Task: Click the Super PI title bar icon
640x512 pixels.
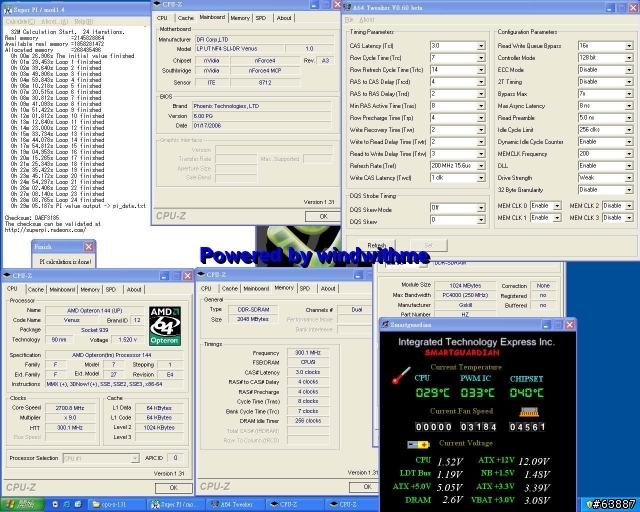Action: 8,9
